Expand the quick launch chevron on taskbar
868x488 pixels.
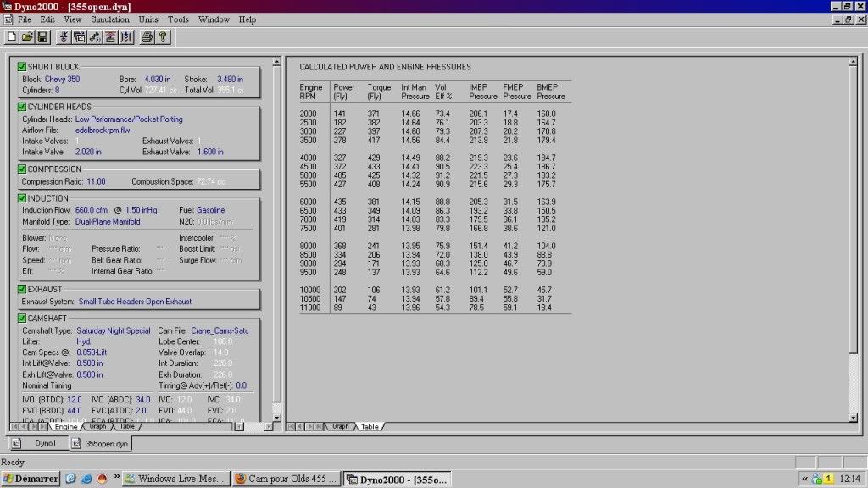pos(117,476)
